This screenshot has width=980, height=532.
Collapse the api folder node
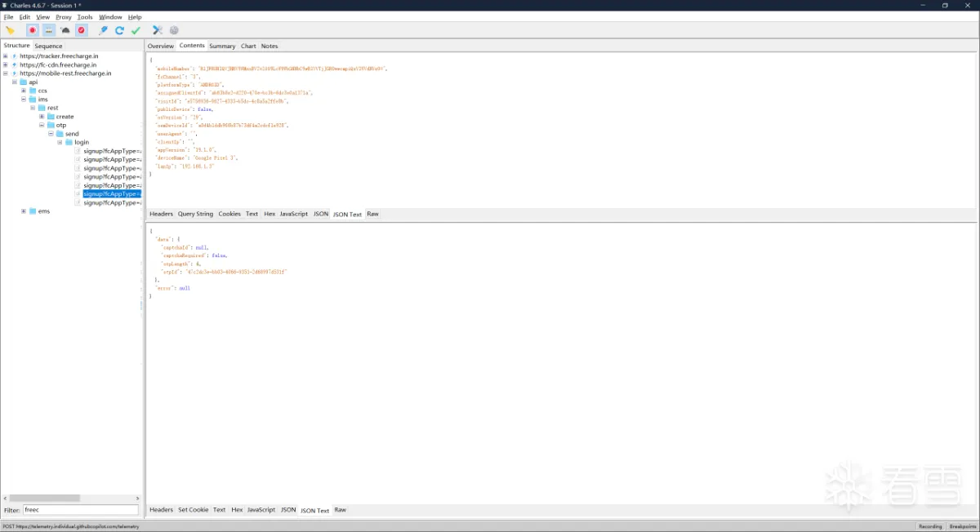(x=14, y=82)
